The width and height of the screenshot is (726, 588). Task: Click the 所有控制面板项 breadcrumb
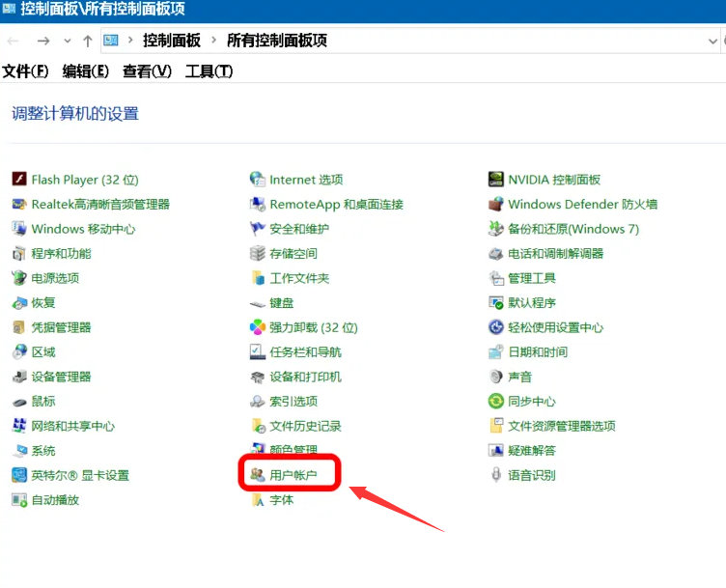(277, 41)
